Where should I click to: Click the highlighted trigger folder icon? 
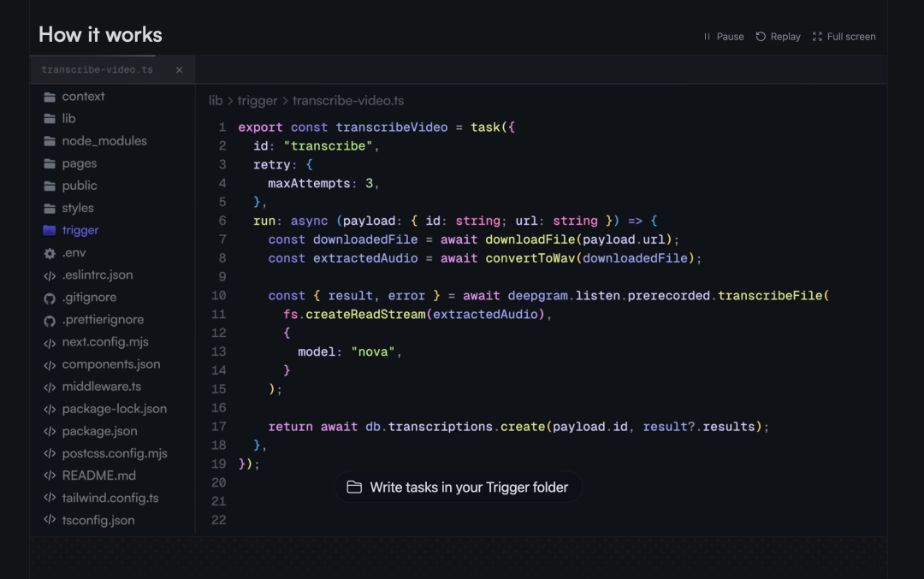click(x=50, y=230)
